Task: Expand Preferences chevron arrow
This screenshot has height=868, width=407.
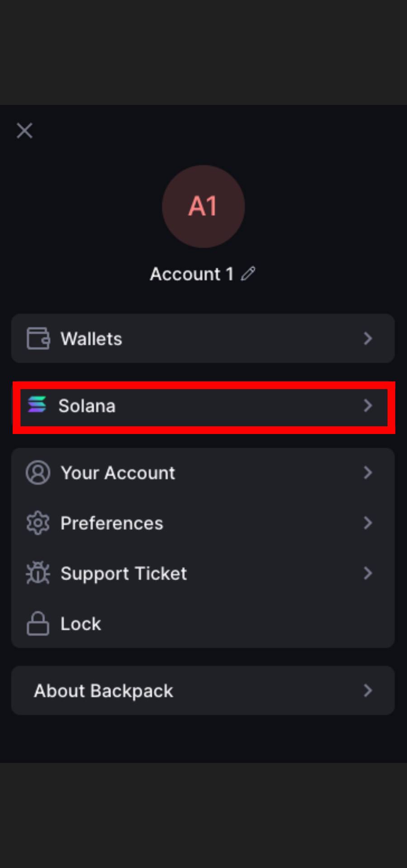Action: coord(368,523)
